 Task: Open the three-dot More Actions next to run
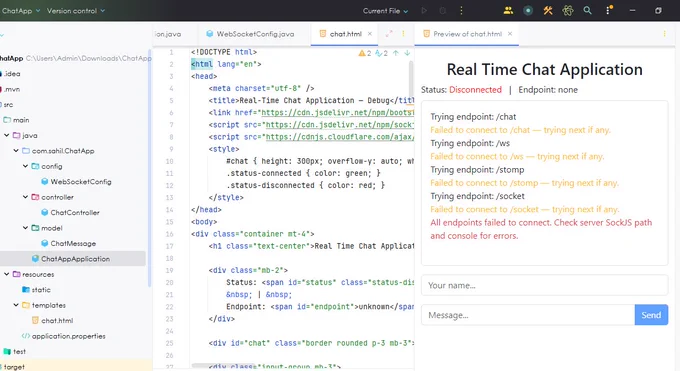click(461, 10)
